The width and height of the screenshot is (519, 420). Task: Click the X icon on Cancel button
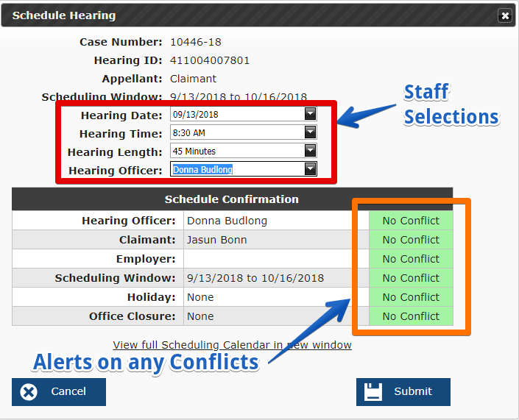pos(29,392)
